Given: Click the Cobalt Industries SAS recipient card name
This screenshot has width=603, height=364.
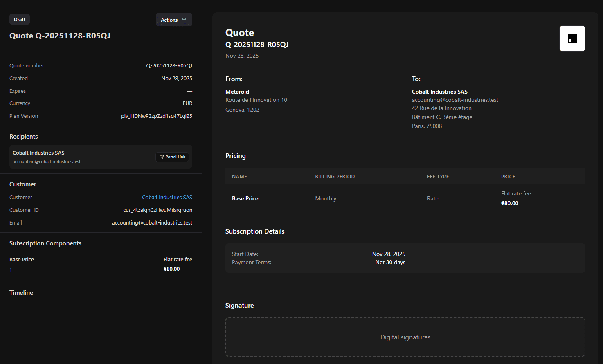Looking at the screenshot, I should pyautogui.click(x=38, y=153).
